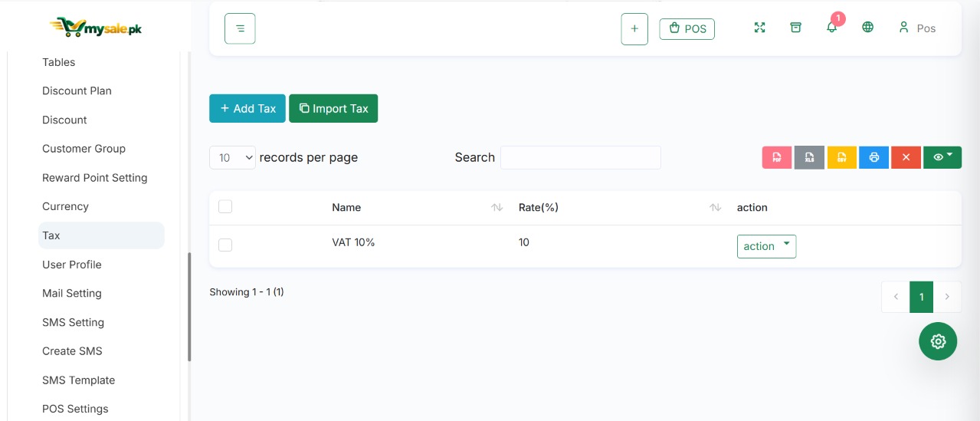Open Tables in sidebar
Viewport: 980px width, 421px height.
tap(59, 62)
